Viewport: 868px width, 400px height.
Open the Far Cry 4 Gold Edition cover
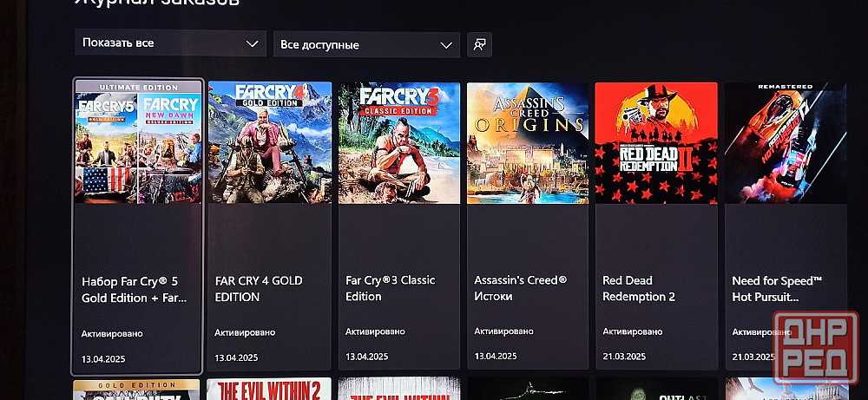[x=270, y=143]
